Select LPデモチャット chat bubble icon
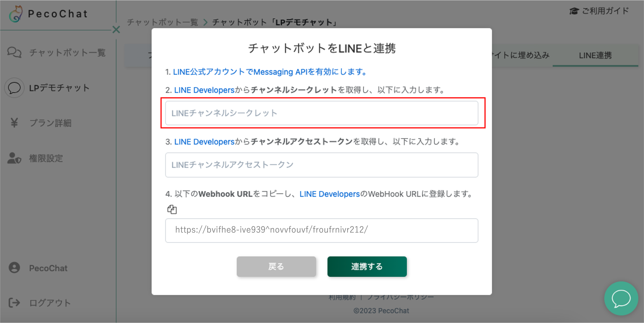Image resolution: width=644 pixels, height=323 pixels. point(14,88)
